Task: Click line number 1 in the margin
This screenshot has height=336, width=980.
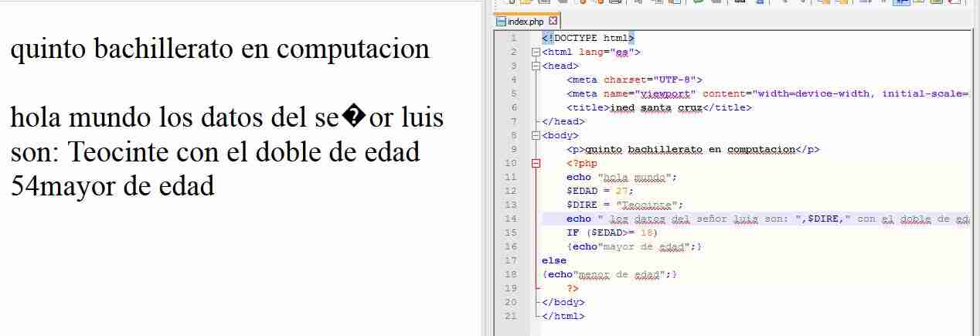Action: 513,38
